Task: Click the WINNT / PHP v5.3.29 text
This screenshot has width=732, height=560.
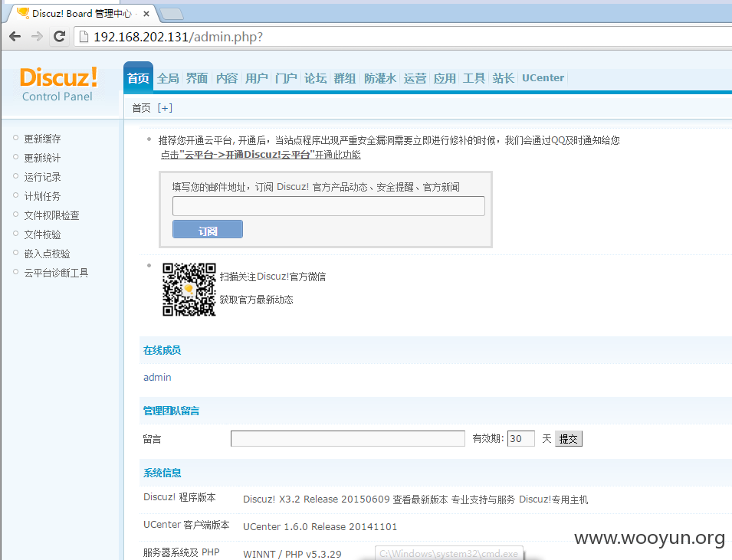Action: pyautogui.click(x=292, y=554)
